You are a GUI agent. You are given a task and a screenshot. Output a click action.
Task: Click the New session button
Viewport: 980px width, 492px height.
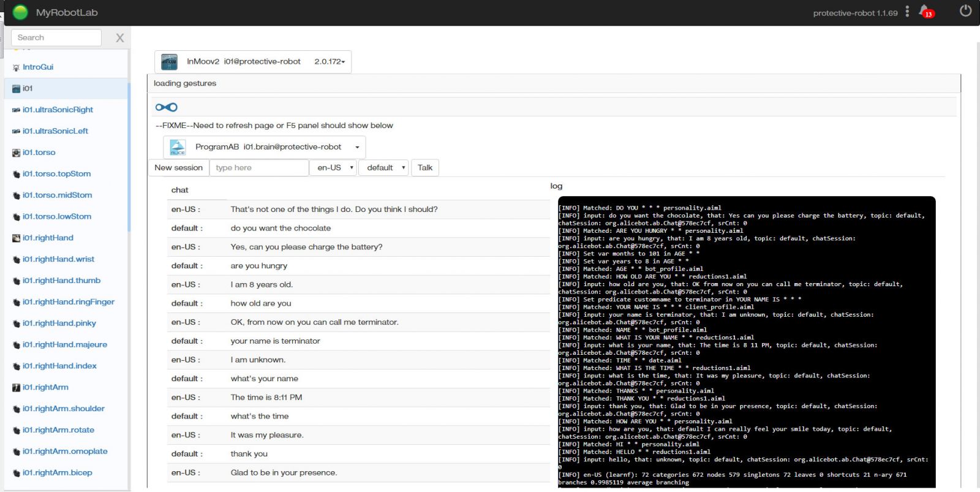[178, 168]
